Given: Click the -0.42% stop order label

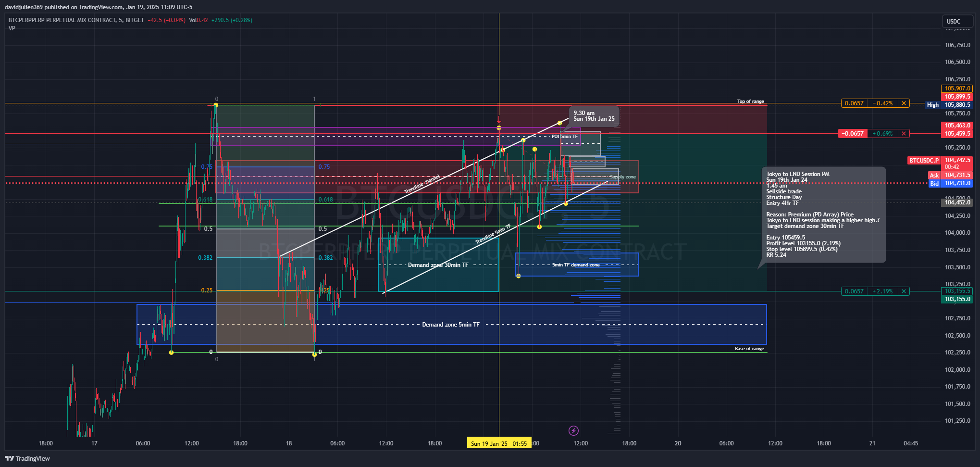Looking at the screenshot, I should pyautogui.click(x=883, y=103).
